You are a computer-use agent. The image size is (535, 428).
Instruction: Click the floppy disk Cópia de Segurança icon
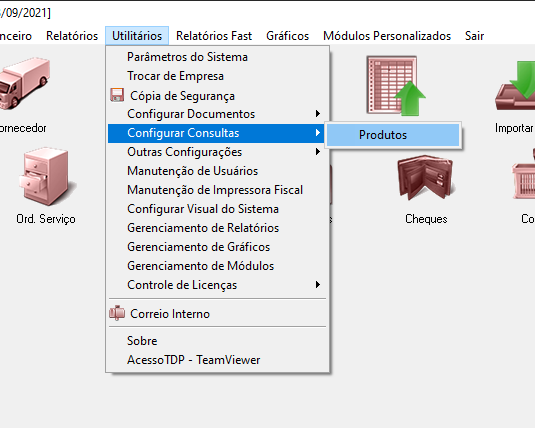(x=117, y=95)
